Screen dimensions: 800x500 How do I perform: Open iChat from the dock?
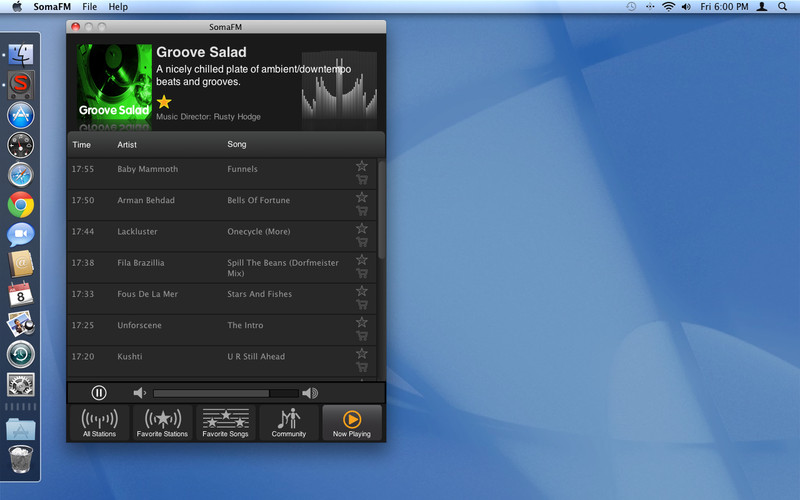click(21, 234)
